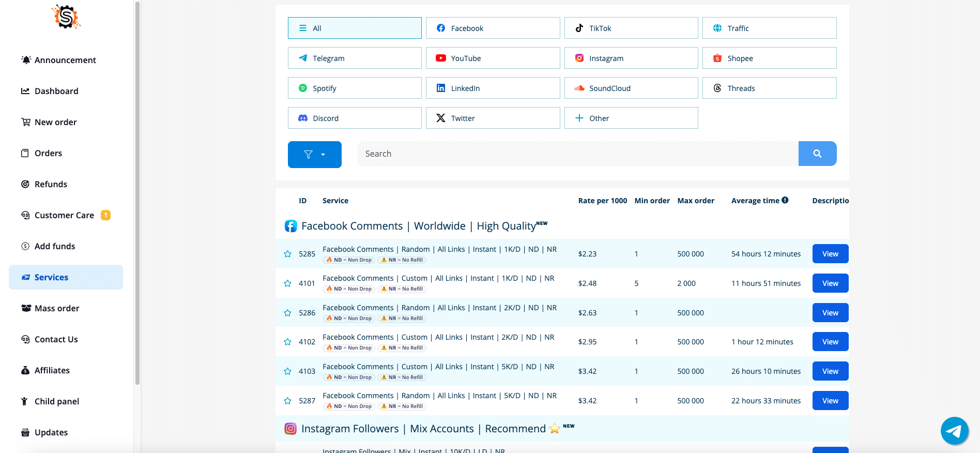Click the Average time info icon
This screenshot has width=980, height=453.
[785, 200]
